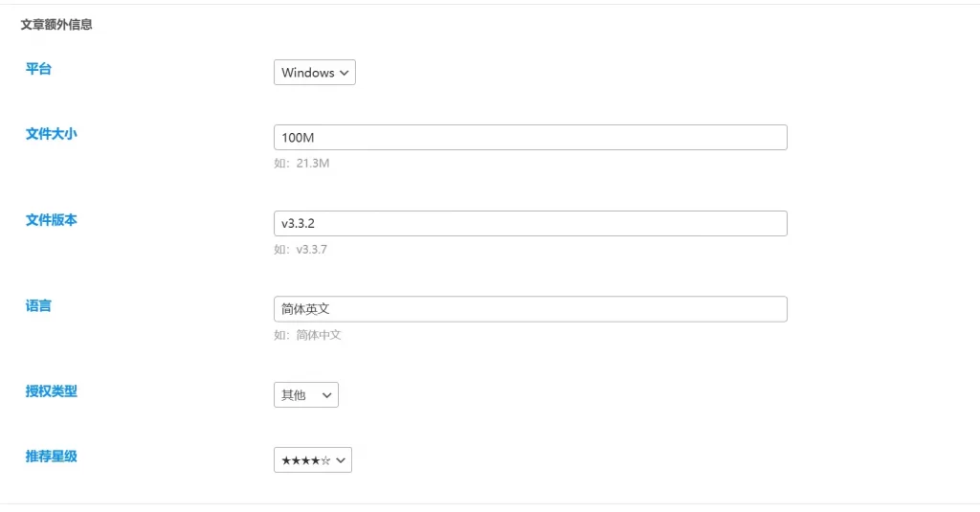The width and height of the screenshot is (980, 512).
Task: Click the 文件大小 label
Action: click(x=51, y=134)
